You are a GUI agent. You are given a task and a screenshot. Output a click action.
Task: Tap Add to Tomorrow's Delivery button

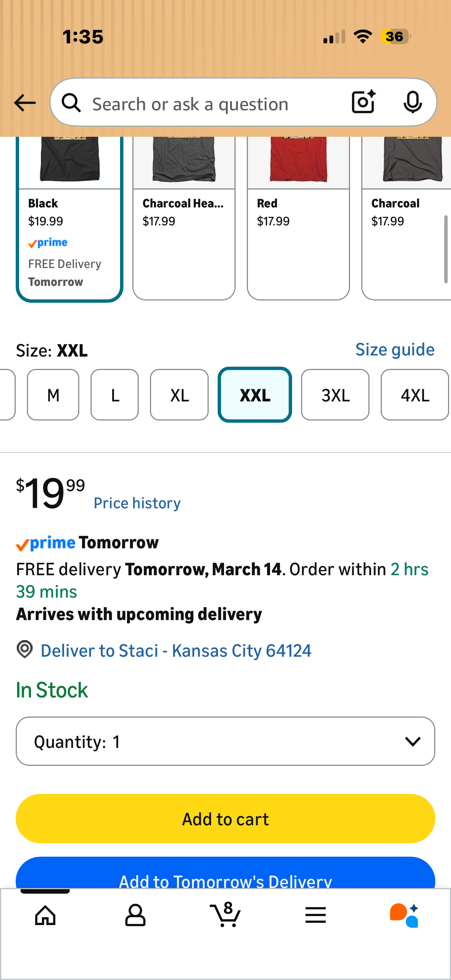pyautogui.click(x=225, y=873)
